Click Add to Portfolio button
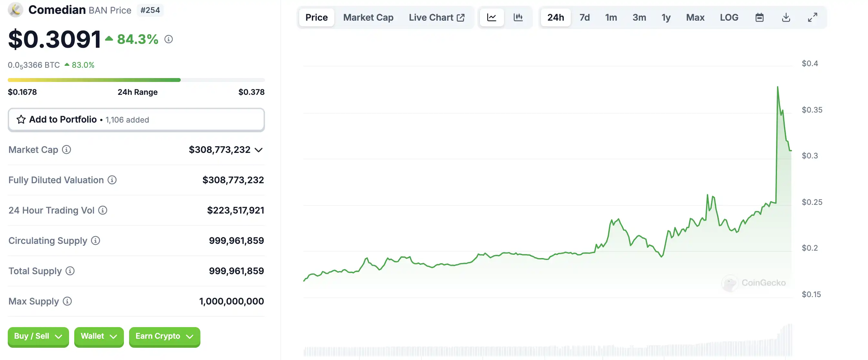This screenshot has width=868, height=360. point(136,120)
